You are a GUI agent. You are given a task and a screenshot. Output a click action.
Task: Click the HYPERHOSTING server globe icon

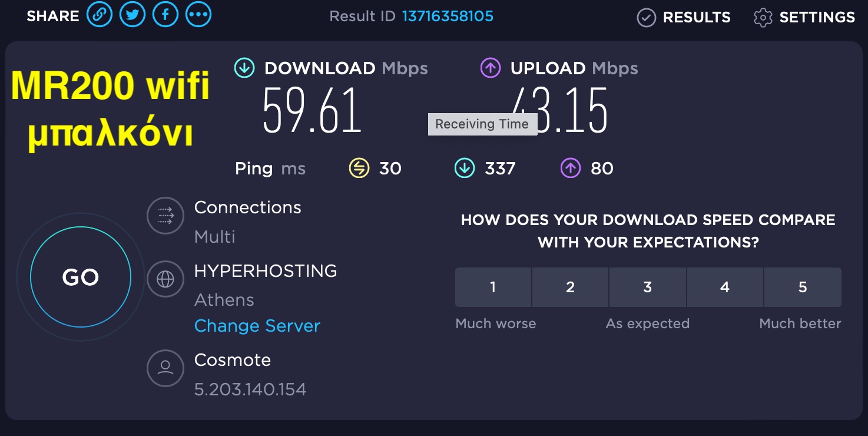[x=165, y=279]
